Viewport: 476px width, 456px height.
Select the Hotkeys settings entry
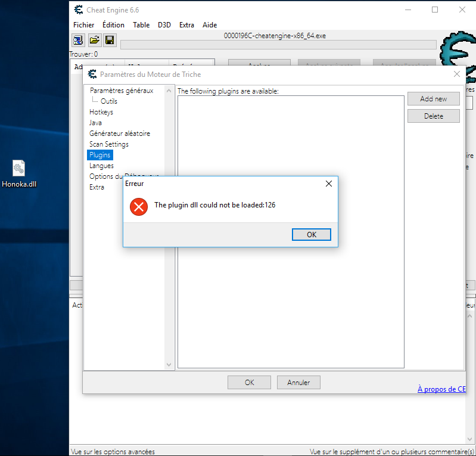pyautogui.click(x=101, y=112)
